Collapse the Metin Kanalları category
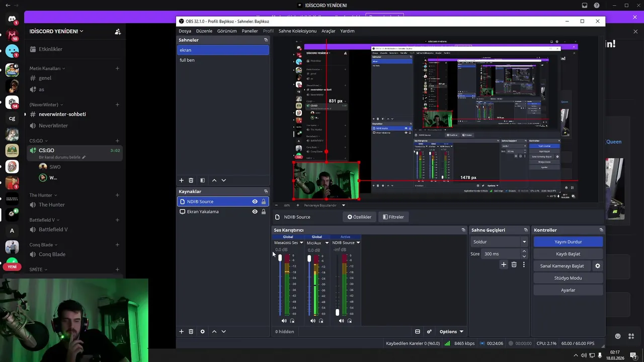 click(x=47, y=68)
